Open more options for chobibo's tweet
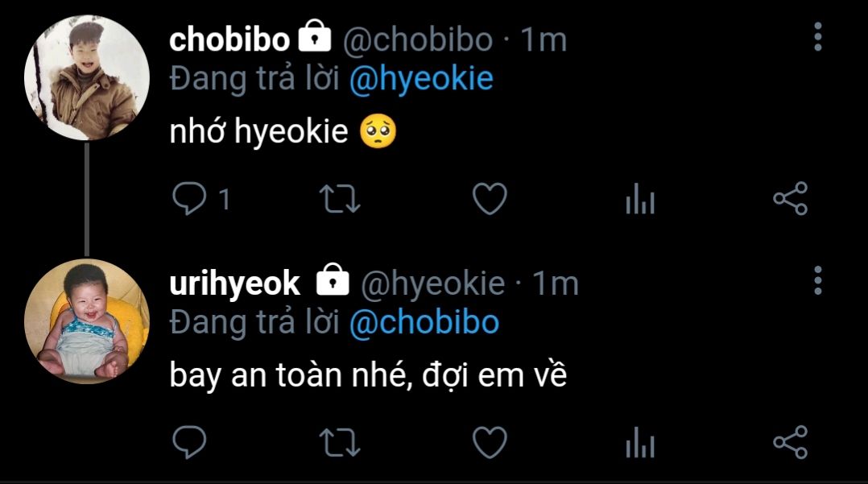Viewport: 868px width, 484px height. (818, 37)
